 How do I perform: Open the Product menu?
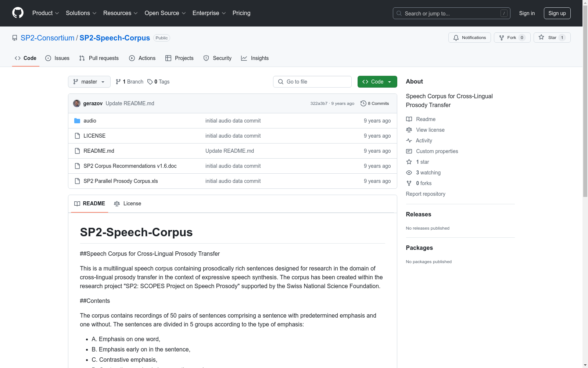click(46, 13)
